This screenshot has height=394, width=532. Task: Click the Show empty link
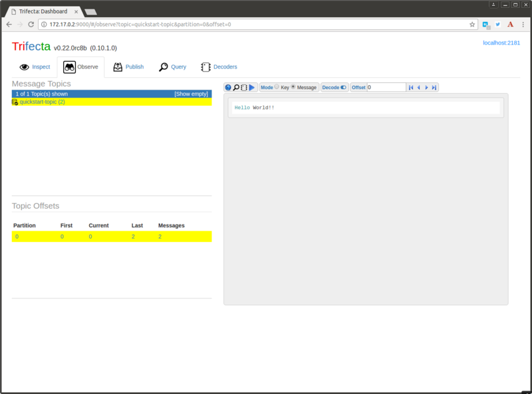[191, 94]
